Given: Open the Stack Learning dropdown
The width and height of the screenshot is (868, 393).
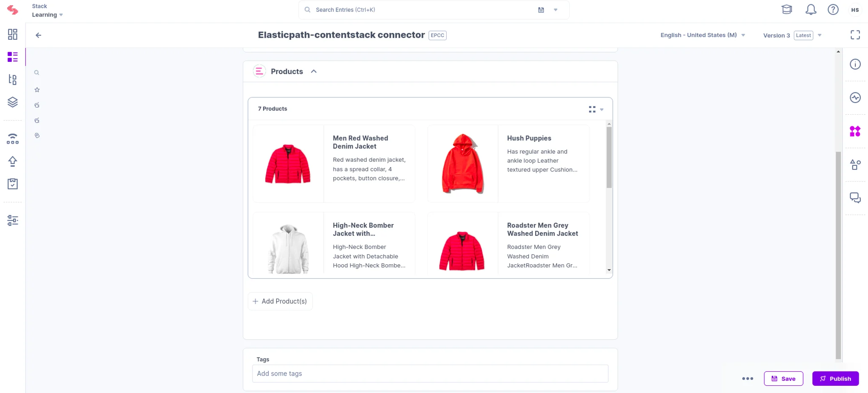Looking at the screenshot, I should 47,11.
